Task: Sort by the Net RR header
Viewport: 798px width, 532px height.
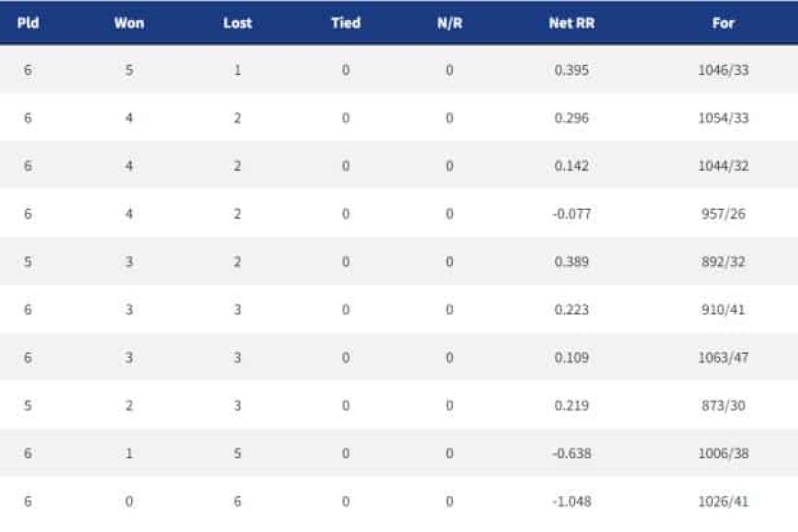Action: [571, 23]
